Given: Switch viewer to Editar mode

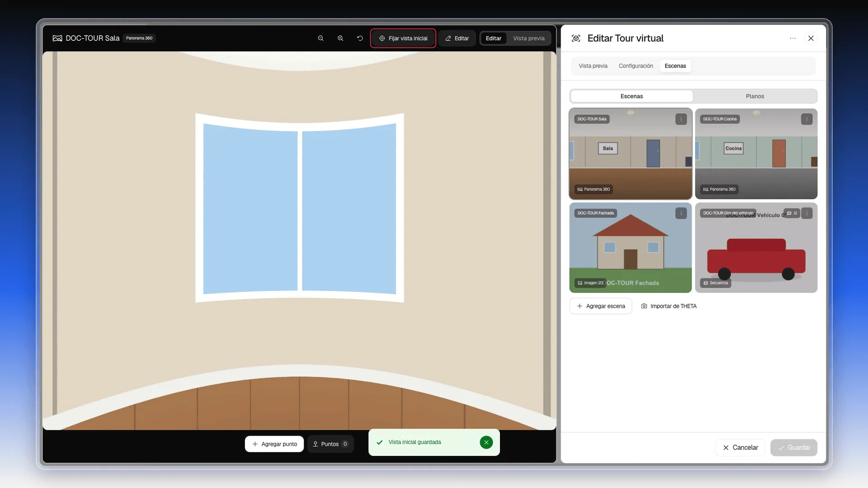Looking at the screenshot, I should [x=493, y=38].
